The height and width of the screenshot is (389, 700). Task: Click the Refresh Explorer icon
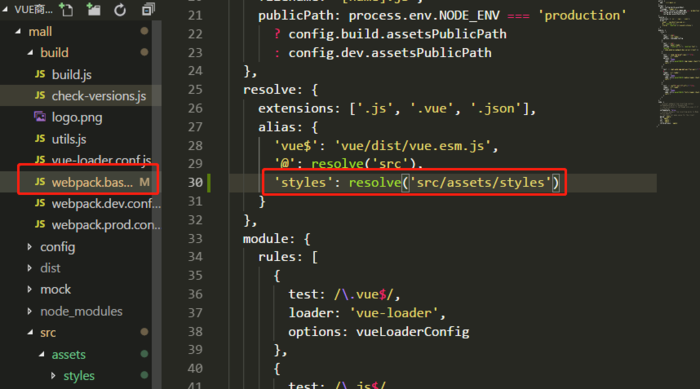coord(120,9)
